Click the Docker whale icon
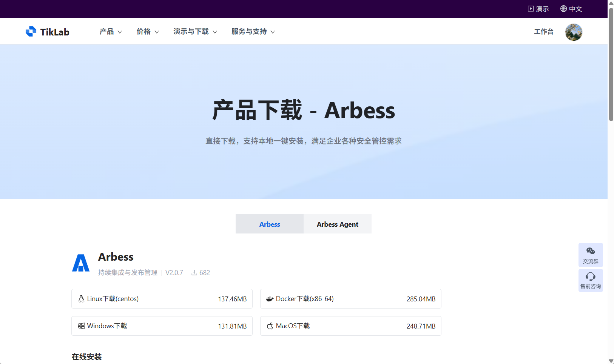The image size is (614, 364). (x=270, y=298)
